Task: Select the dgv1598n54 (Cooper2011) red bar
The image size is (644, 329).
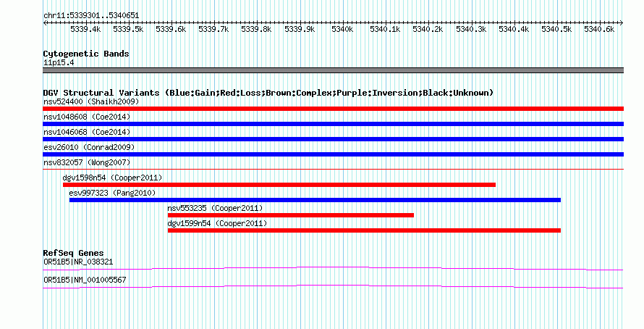Action: tap(279, 185)
